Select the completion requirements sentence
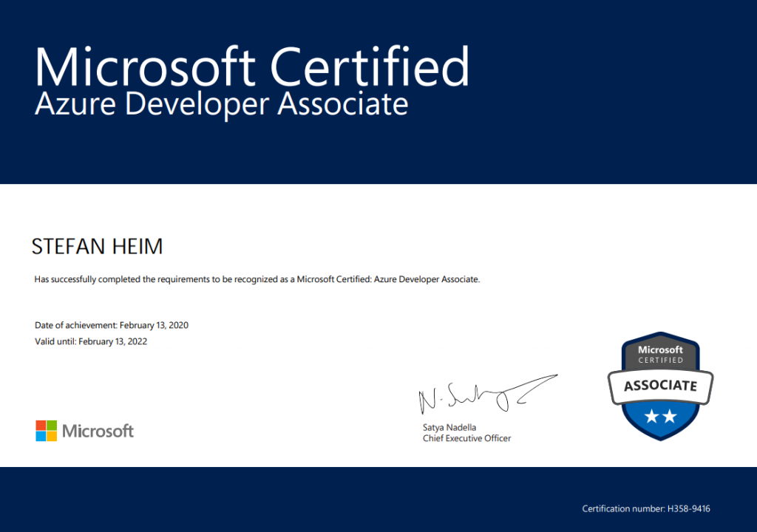The image size is (757, 532). 256,279
